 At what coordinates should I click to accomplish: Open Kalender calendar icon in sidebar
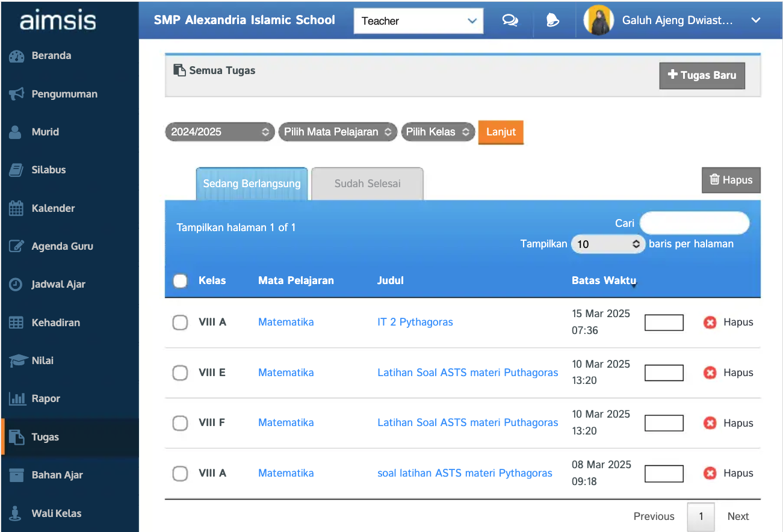16,208
